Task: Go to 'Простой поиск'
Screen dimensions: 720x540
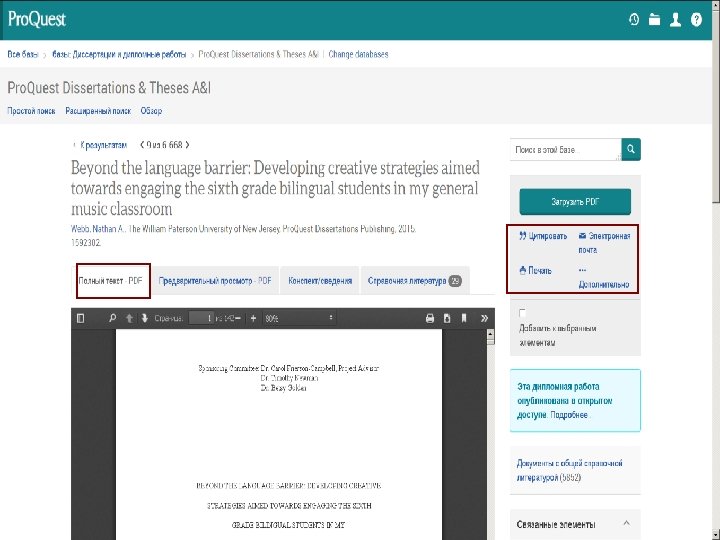Action: pyautogui.click(x=31, y=111)
